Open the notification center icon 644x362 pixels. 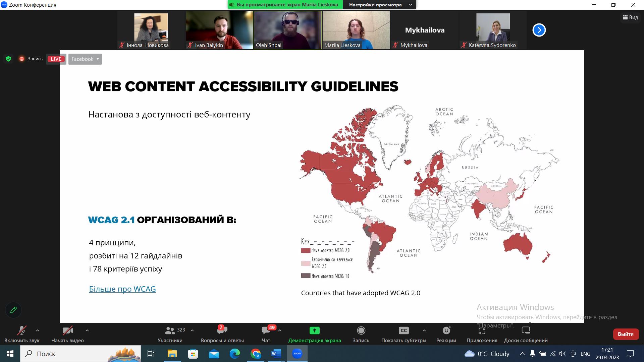630,354
